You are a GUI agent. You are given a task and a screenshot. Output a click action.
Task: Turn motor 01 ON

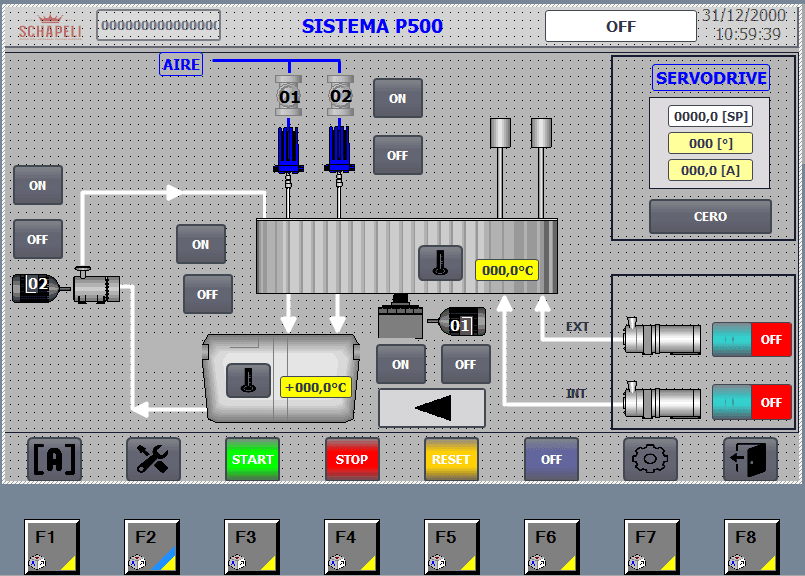coord(401,364)
